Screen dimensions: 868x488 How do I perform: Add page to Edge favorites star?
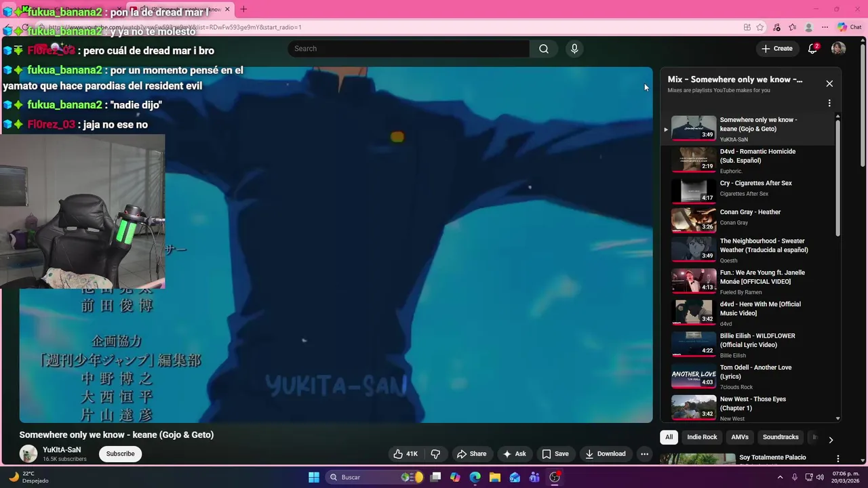point(760,27)
